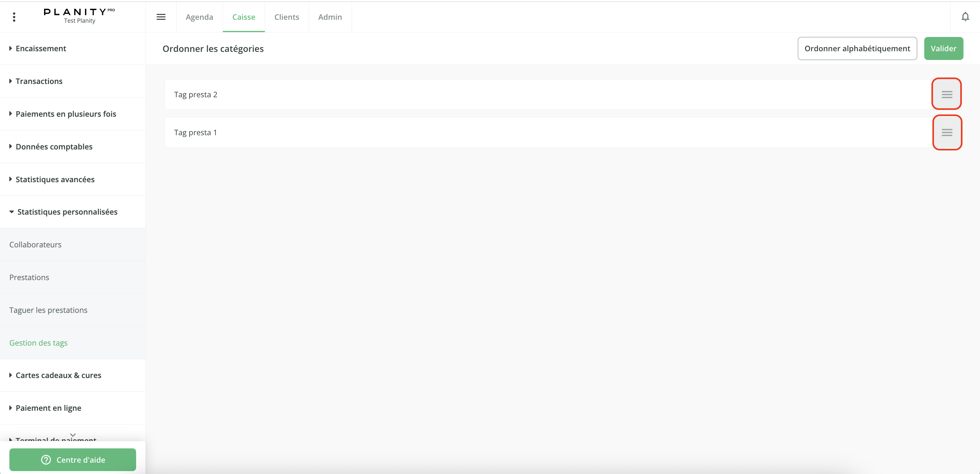Open the Clients tab
Screen dimensions: 980x474
click(x=286, y=17)
